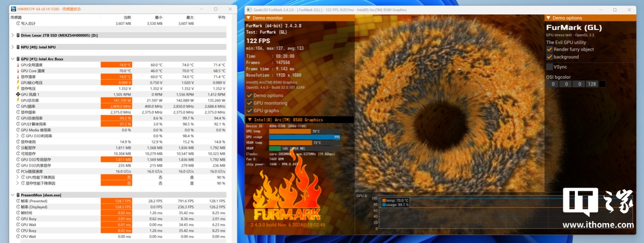Disable the GPU monitoring checkbox
Screen dimensions: 644x243
click(x=249, y=103)
